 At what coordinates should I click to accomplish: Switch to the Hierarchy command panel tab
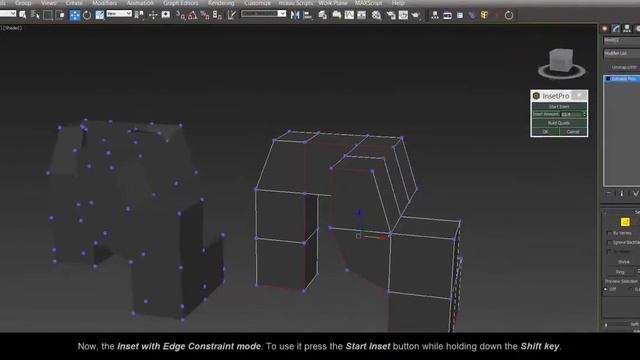click(627, 28)
